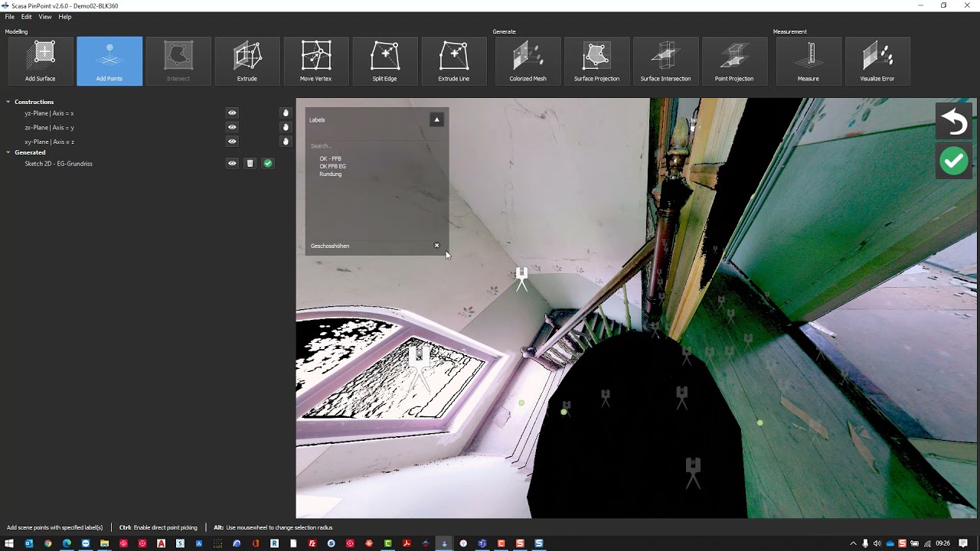The width and height of the screenshot is (980, 551).
Task: Click the hand icon for zx-Plane
Action: [x=286, y=127]
